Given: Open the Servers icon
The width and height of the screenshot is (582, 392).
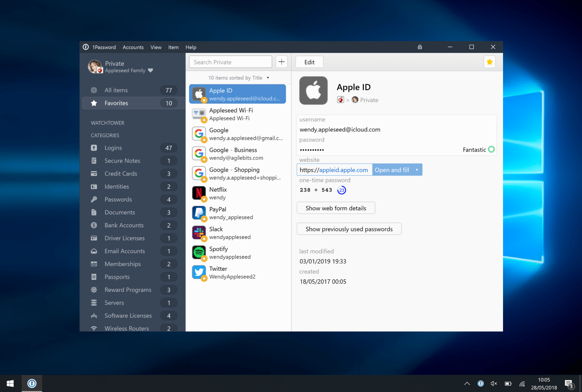Looking at the screenshot, I should [94, 303].
